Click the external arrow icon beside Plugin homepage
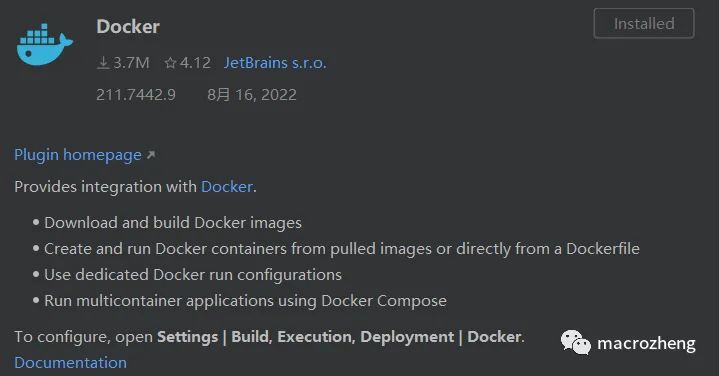The width and height of the screenshot is (719, 376). pos(151,155)
